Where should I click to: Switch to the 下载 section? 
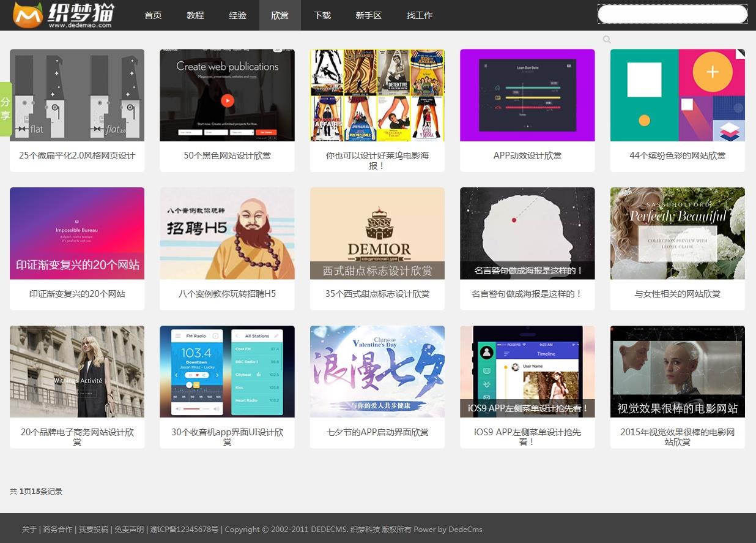tap(322, 15)
